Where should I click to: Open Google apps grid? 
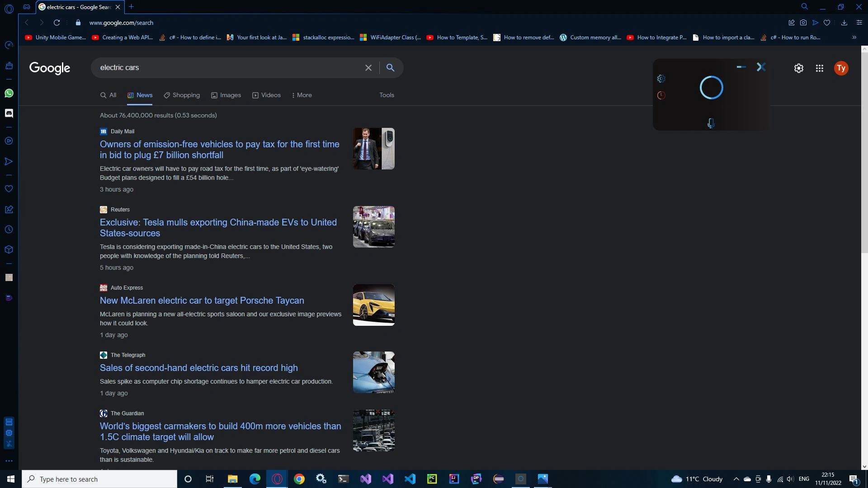820,68
